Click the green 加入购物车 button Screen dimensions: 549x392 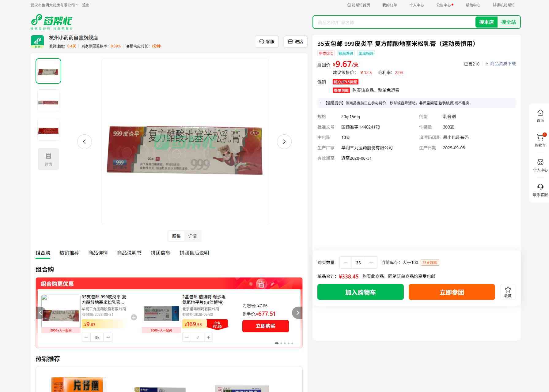pos(360,292)
